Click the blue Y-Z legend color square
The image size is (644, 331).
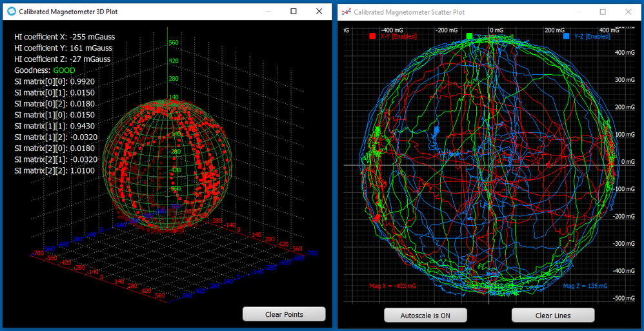point(567,37)
